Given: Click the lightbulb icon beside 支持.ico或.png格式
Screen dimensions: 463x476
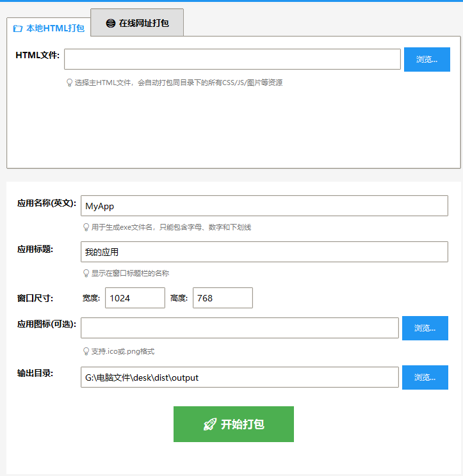Looking at the screenshot, I should pyautogui.click(x=86, y=351).
